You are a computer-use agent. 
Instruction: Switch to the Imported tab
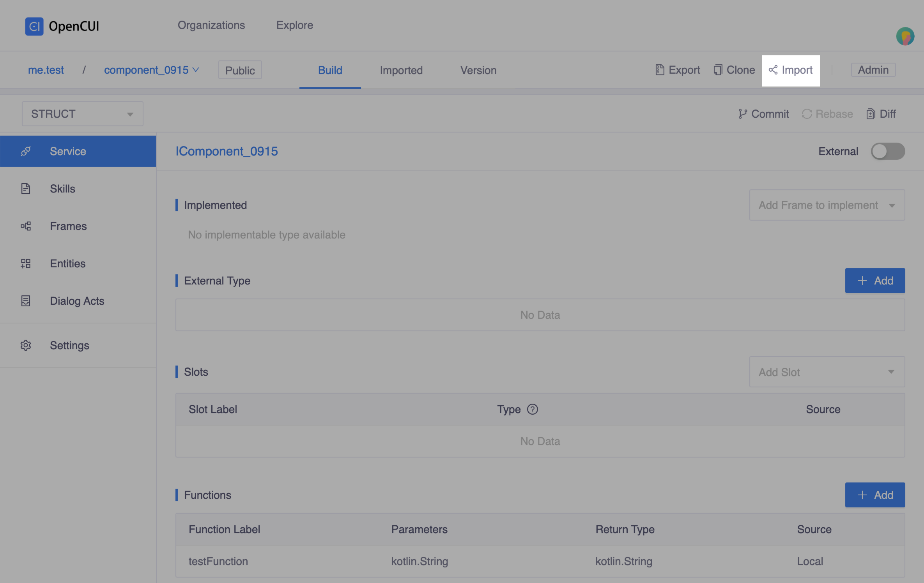[x=401, y=70]
